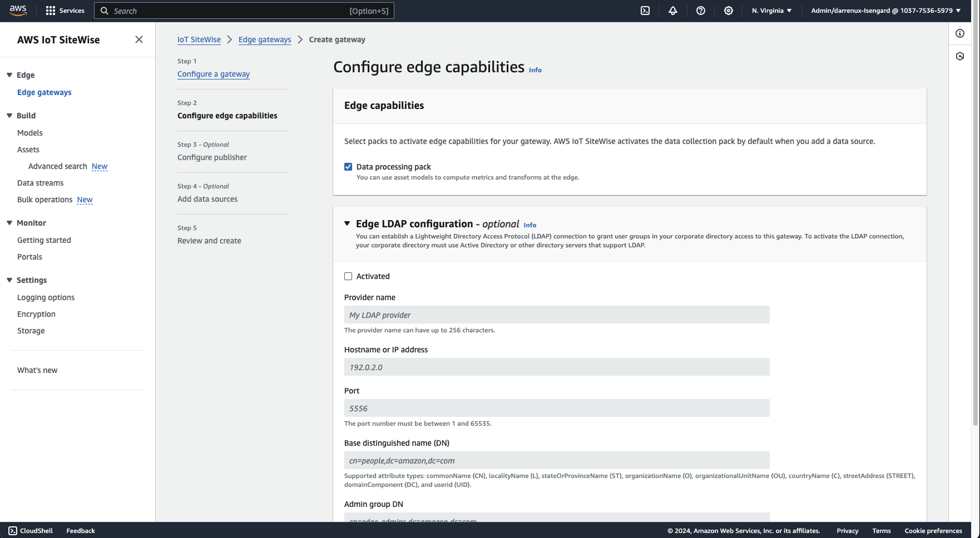The height and width of the screenshot is (538, 980).
Task: Navigate to Models in the sidebar
Action: pos(29,133)
